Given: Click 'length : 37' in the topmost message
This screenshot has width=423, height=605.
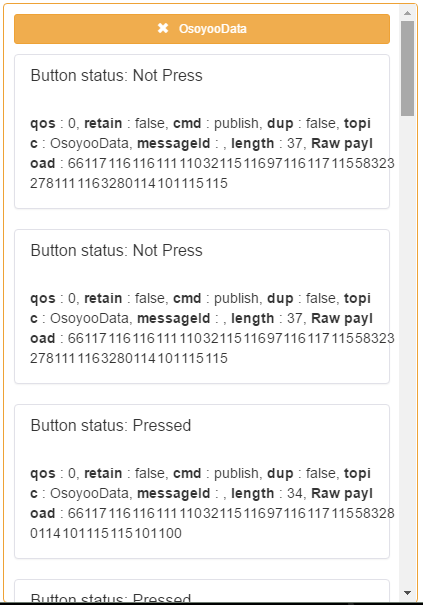Looking at the screenshot, I should 266,143.
